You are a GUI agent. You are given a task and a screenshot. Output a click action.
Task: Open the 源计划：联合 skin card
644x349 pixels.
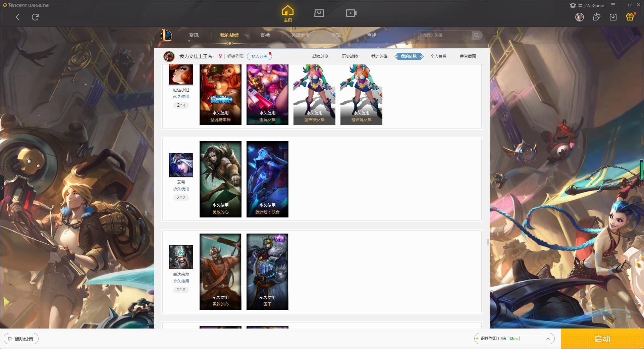[x=267, y=179]
